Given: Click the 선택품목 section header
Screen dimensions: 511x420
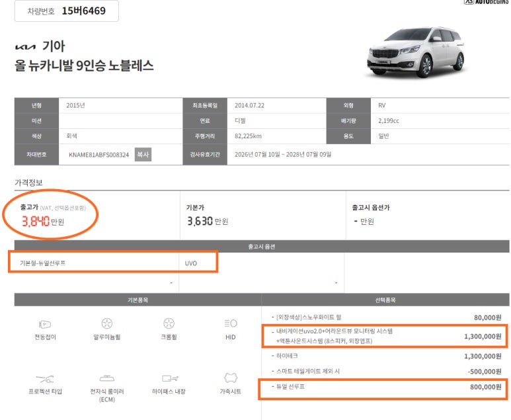Looking at the screenshot, I should tap(385, 300).
